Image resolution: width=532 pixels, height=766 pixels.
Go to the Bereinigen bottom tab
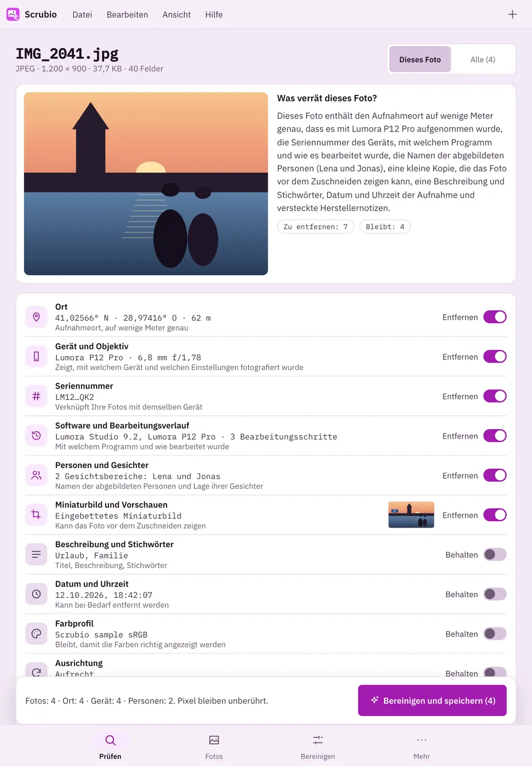[x=318, y=746]
